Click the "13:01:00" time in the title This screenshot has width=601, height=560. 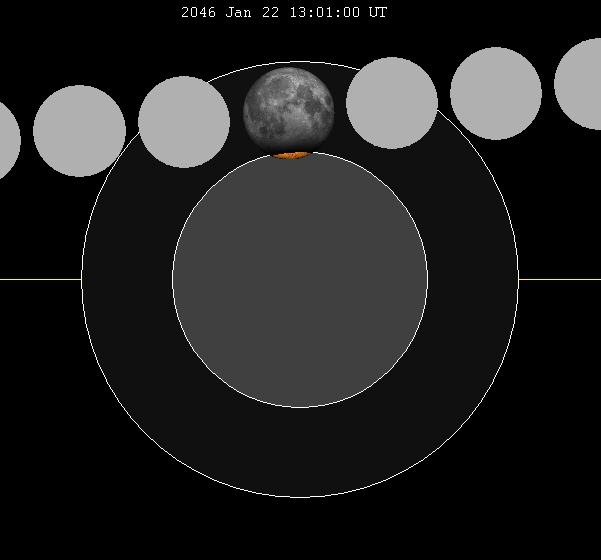coord(328,13)
